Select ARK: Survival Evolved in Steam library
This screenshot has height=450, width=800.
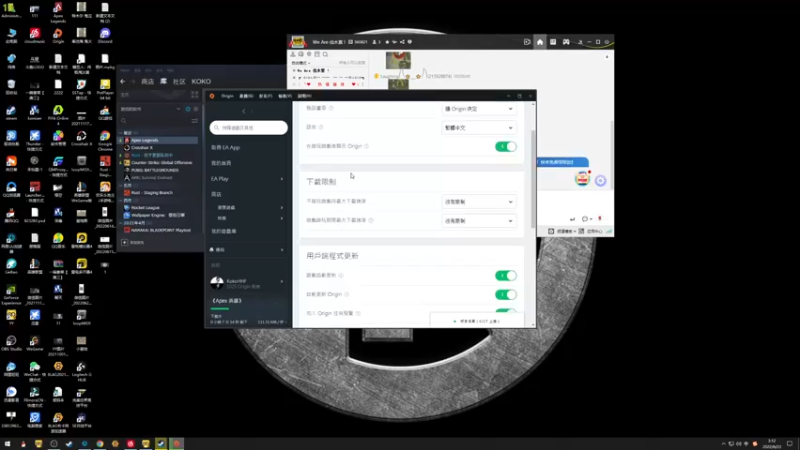(x=148, y=178)
